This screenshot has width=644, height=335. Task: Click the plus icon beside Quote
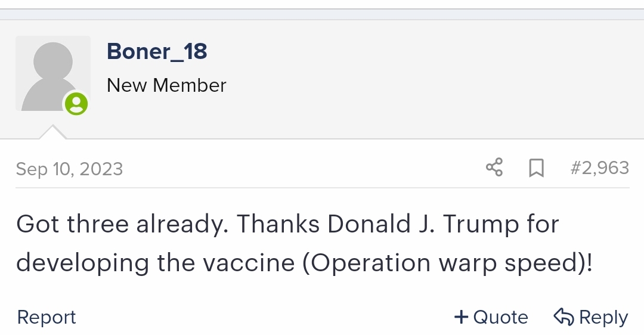click(461, 317)
